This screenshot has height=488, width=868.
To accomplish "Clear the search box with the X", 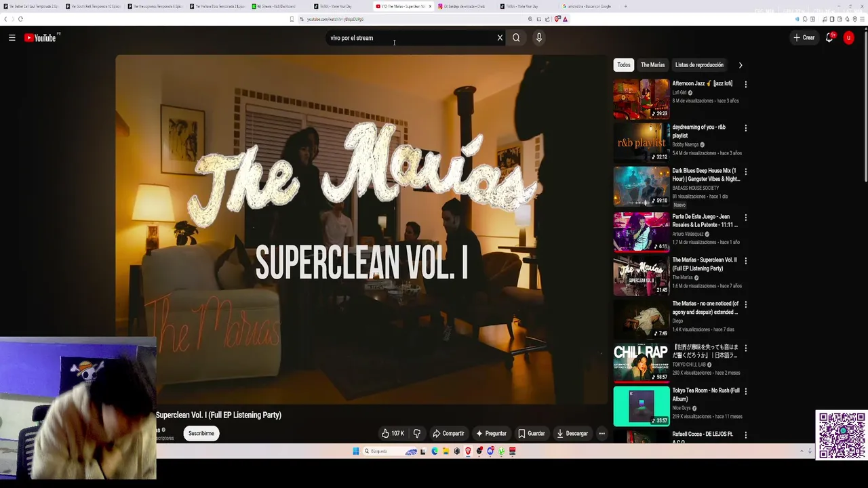I will pyautogui.click(x=500, y=38).
